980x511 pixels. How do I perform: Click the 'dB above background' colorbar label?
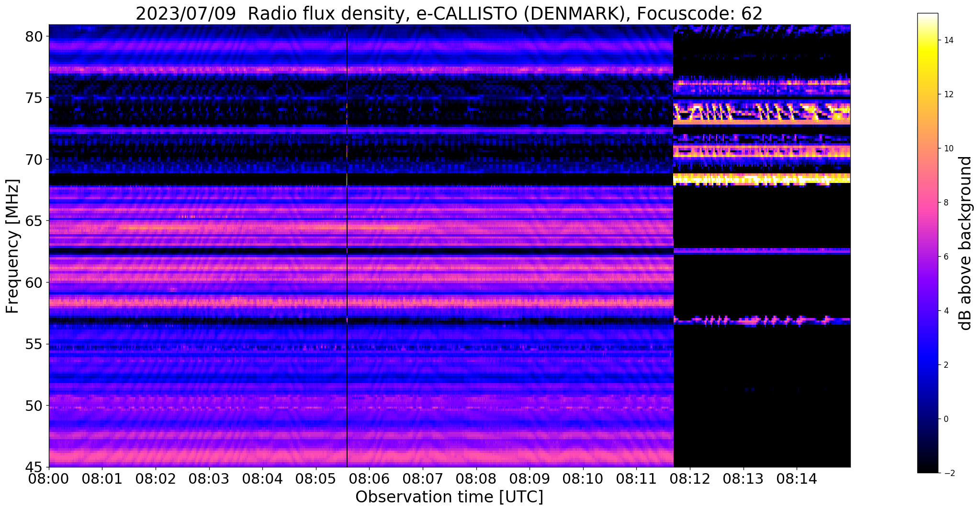pyautogui.click(x=965, y=243)
